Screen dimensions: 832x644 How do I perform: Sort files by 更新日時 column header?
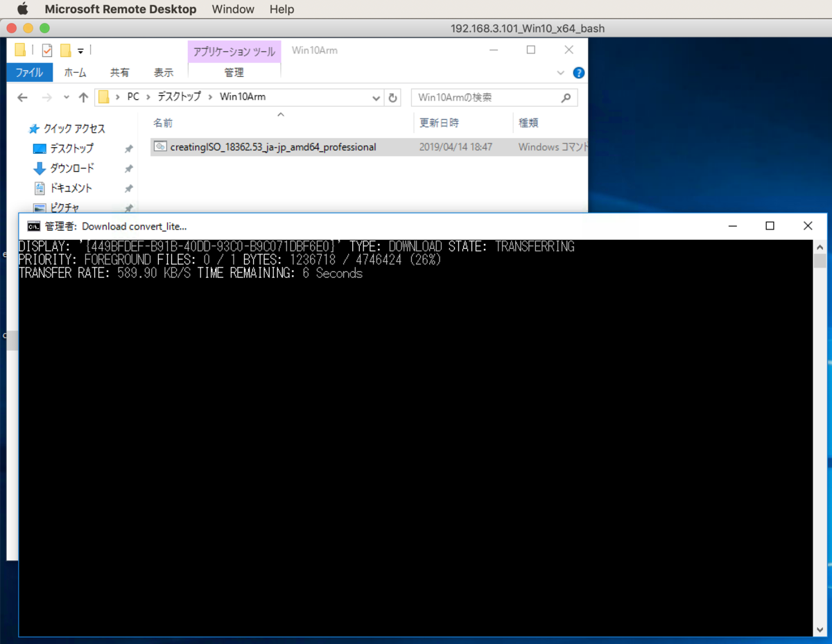coord(439,123)
